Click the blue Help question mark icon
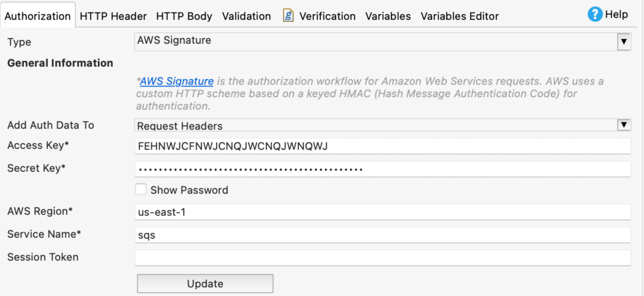The width and height of the screenshot is (644, 296). point(595,15)
